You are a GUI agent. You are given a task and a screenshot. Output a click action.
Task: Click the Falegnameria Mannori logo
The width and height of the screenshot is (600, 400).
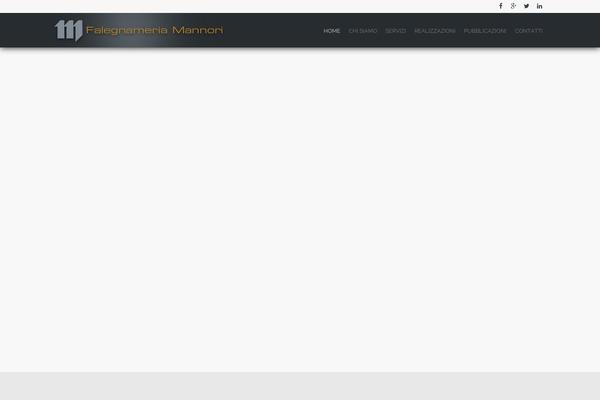pyautogui.click(x=139, y=30)
